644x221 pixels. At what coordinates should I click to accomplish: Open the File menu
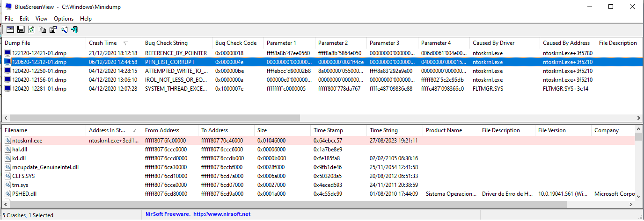[x=9, y=19]
